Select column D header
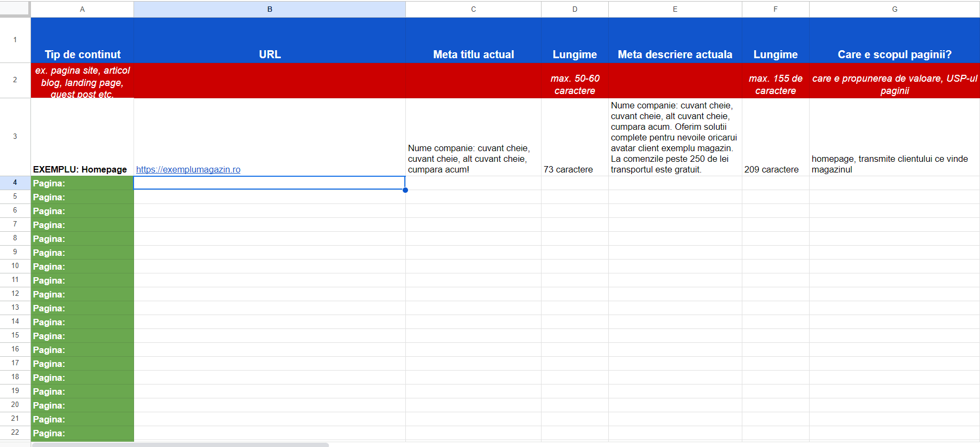The width and height of the screenshot is (980, 447). [575, 9]
